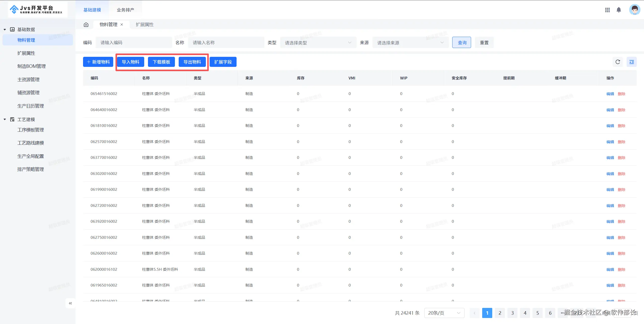Collapse the 工艺建模 tree group
644x324 pixels.
5,119
